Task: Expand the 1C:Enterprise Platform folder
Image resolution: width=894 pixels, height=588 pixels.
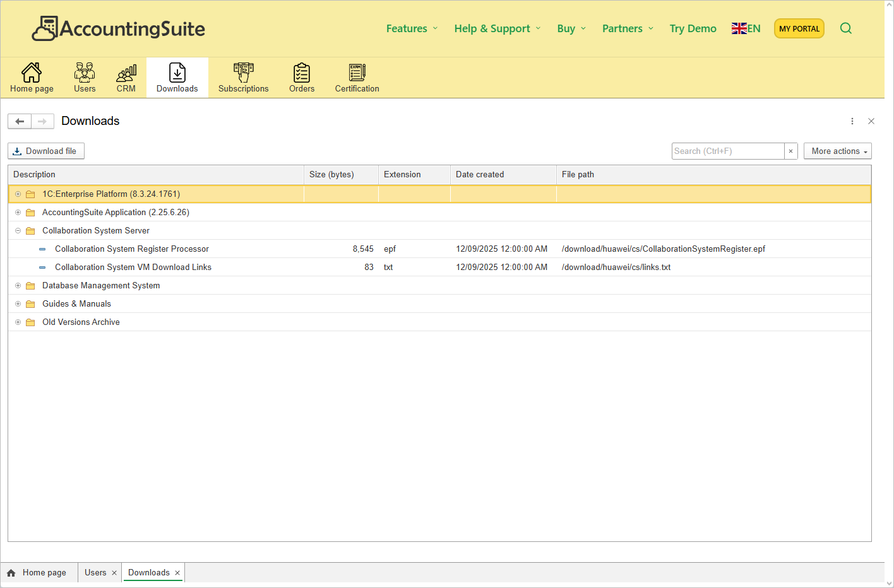Action: [18, 194]
